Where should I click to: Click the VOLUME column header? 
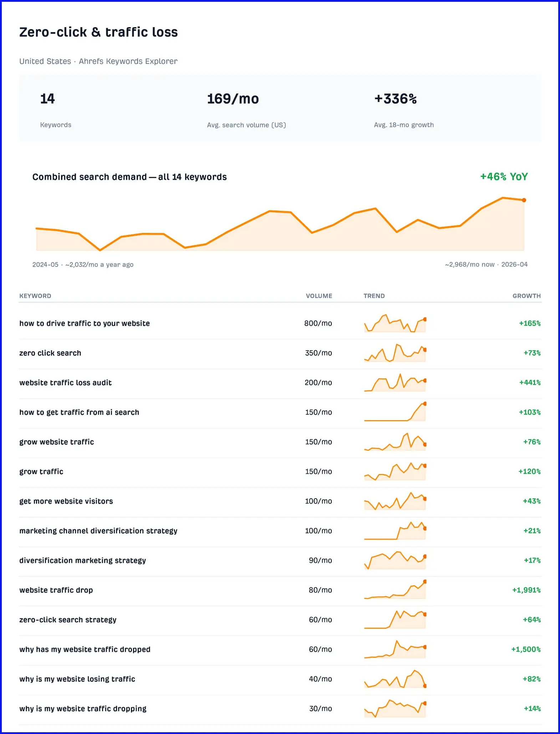319,296
